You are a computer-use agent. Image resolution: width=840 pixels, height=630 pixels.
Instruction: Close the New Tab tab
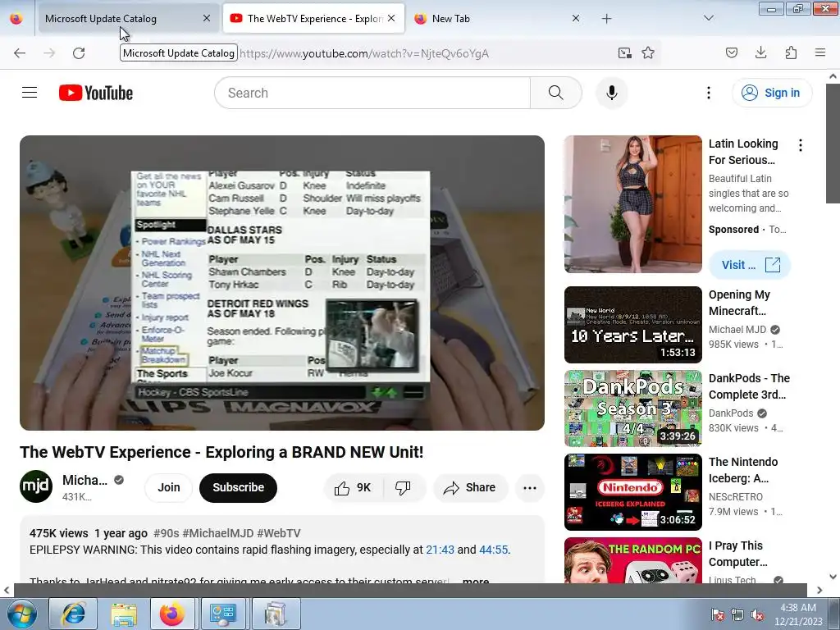click(x=576, y=18)
